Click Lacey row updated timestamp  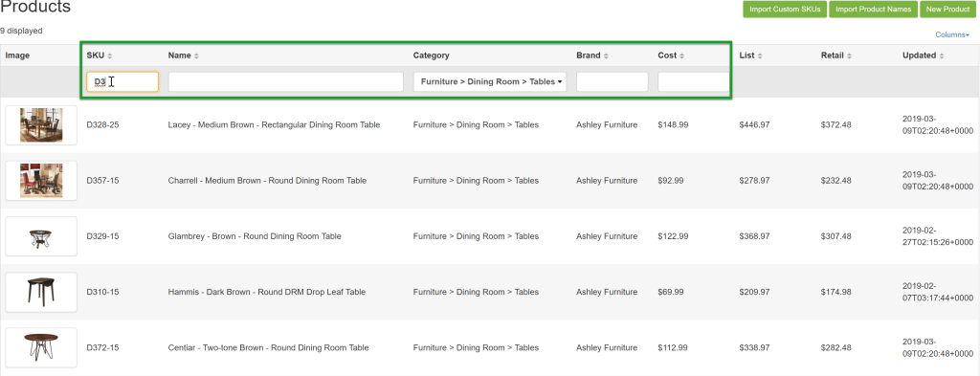click(x=938, y=125)
